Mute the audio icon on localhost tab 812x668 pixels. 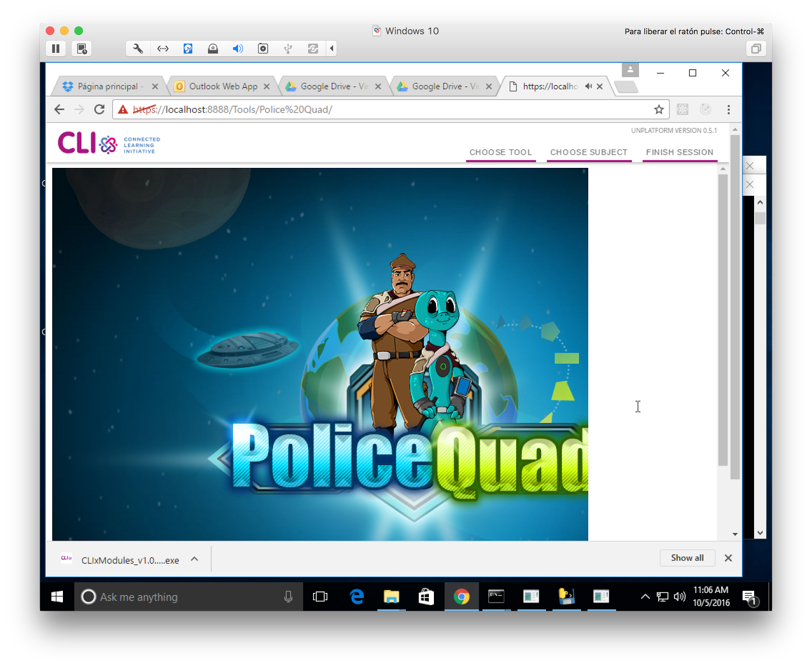coord(588,86)
